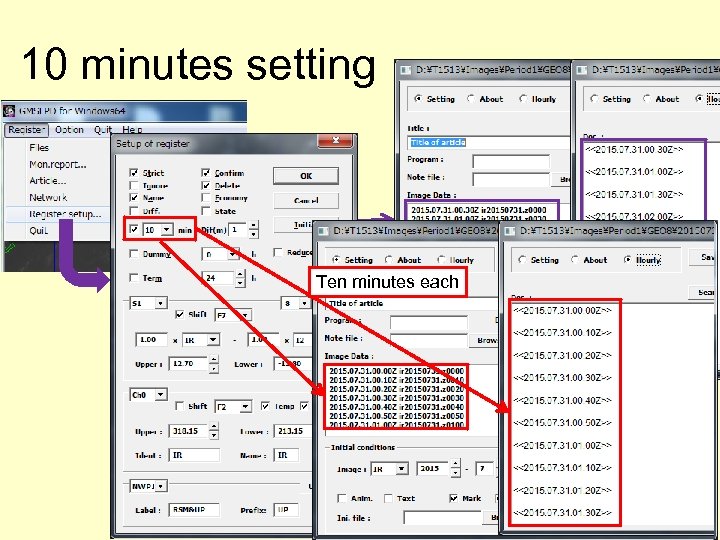Click entry <<2015.07.31.00.20Z>> in Hourly list
The image size is (720, 540).
point(562,355)
